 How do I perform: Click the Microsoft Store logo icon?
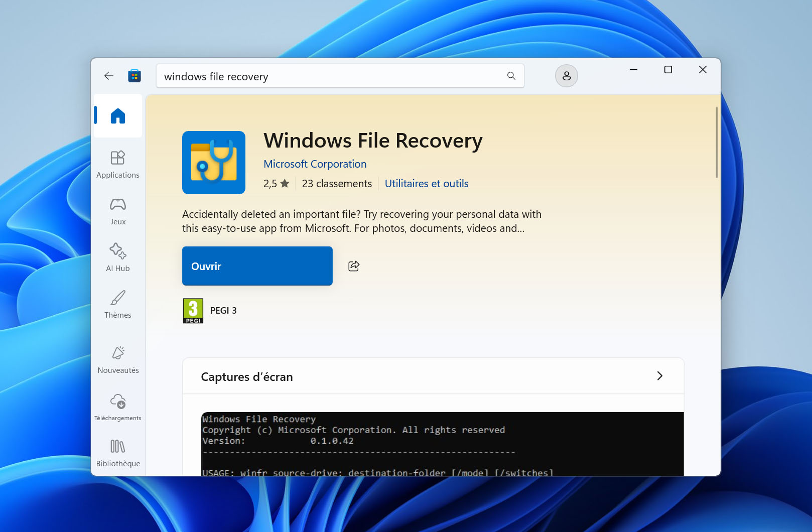[x=134, y=76]
